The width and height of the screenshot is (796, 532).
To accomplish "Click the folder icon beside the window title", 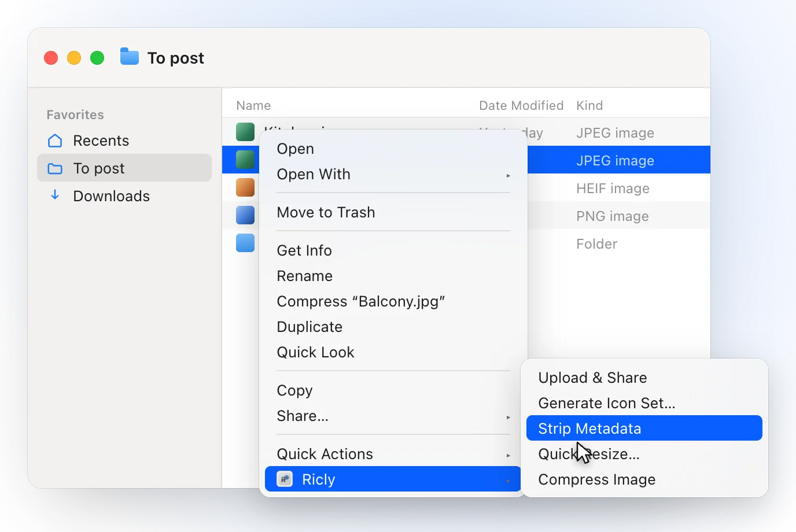I will coord(130,57).
